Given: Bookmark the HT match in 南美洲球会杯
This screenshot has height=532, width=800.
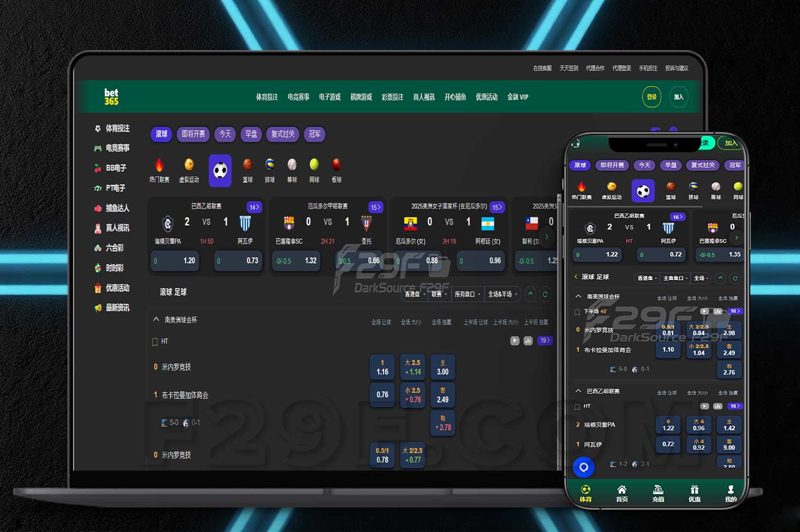Looking at the screenshot, I should (x=155, y=341).
